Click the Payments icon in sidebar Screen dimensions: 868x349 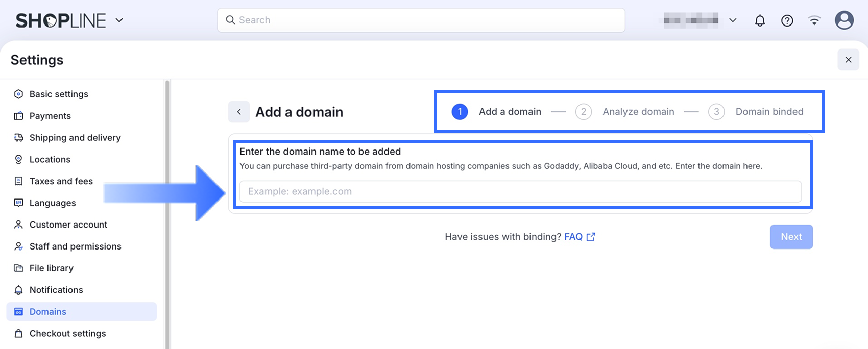pos(19,116)
